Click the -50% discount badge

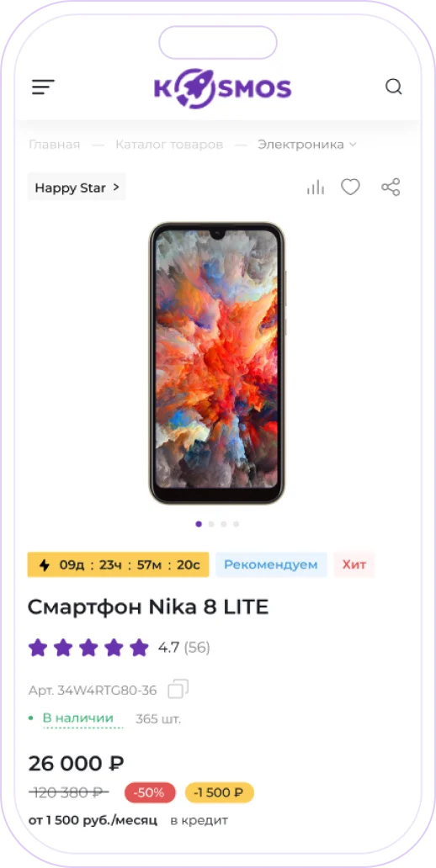150,792
